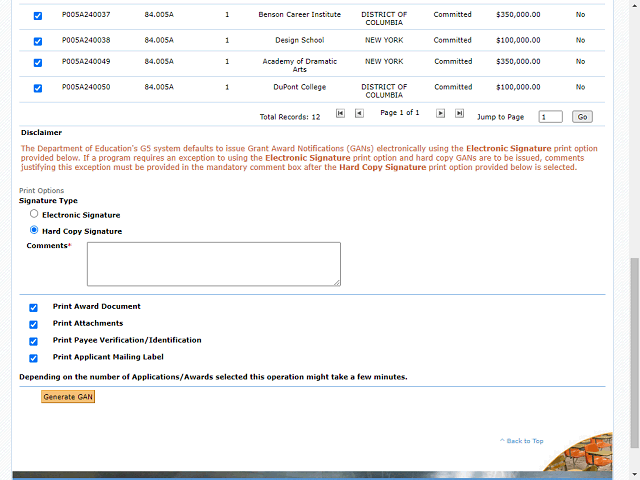
Task: Uncheck the row for award P005A240050
Action: (38, 89)
